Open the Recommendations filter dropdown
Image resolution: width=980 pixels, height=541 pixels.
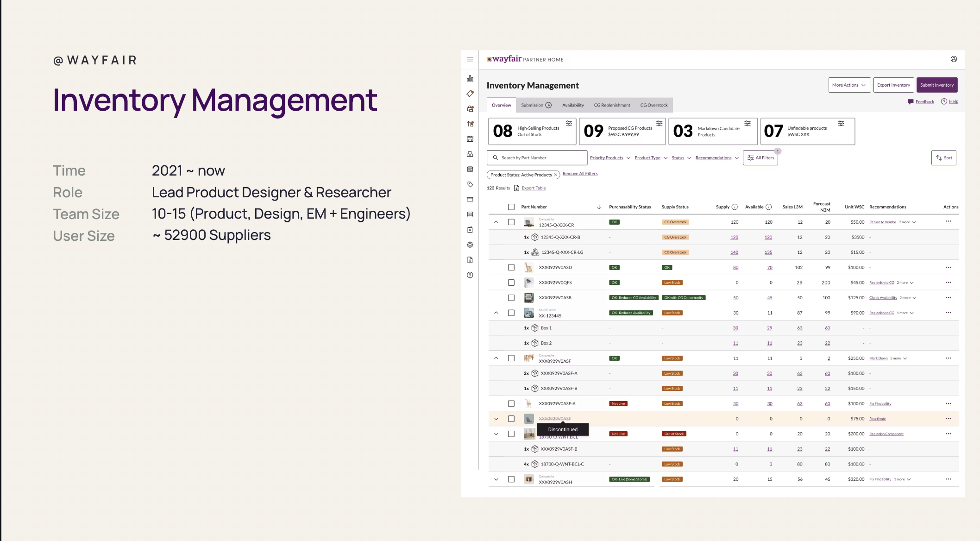click(x=717, y=158)
